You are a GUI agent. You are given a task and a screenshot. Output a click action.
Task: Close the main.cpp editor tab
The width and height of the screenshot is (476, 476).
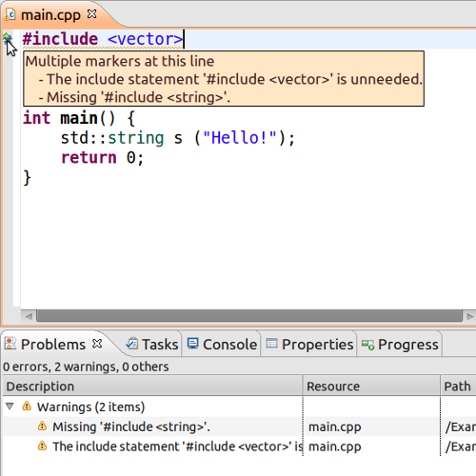click(x=91, y=14)
